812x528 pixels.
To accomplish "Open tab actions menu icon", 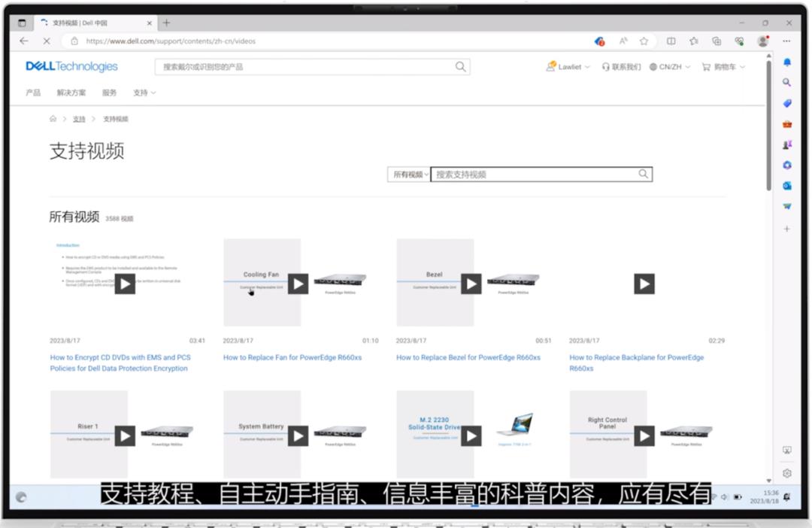I will [x=22, y=23].
